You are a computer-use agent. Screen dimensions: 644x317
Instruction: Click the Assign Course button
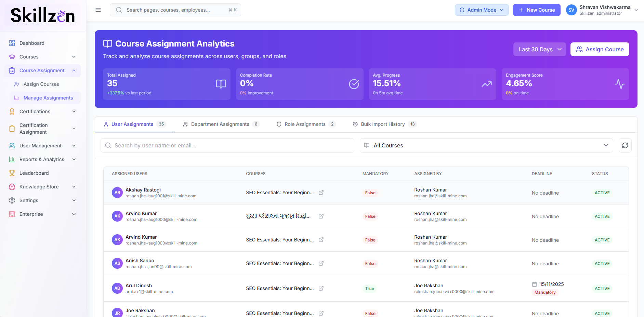[x=600, y=49]
